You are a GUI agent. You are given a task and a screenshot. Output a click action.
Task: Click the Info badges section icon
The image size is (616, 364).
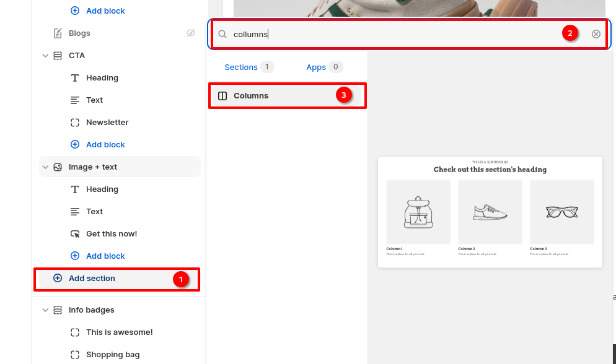(58, 310)
